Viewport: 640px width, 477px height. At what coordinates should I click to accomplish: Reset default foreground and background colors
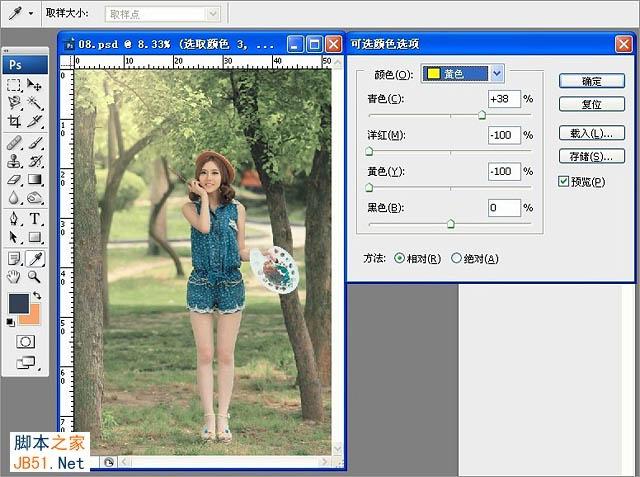[x=11, y=323]
